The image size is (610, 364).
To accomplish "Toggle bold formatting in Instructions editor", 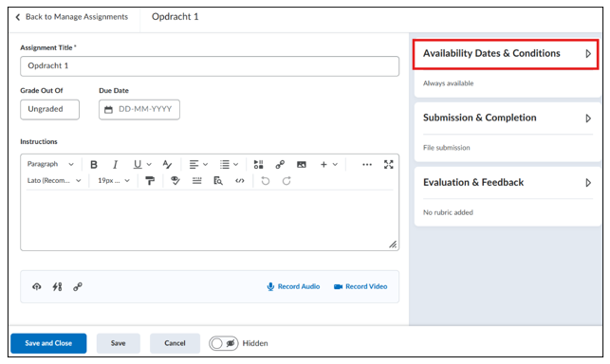I will 94,165.
